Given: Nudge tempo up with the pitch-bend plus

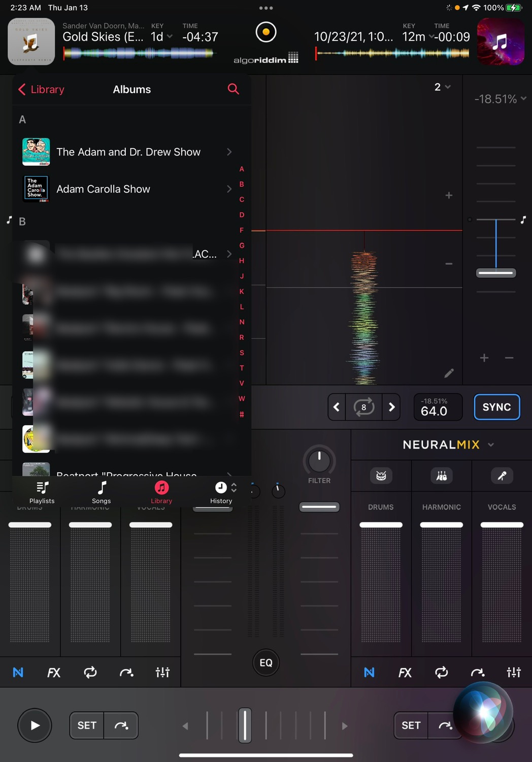Looking at the screenshot, I should [484, 358].
